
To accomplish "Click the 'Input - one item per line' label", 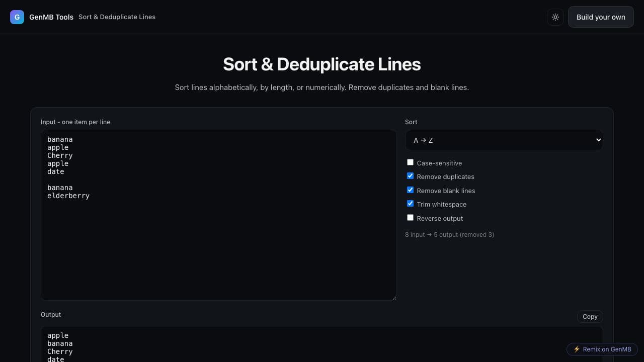I will (75, 122).
